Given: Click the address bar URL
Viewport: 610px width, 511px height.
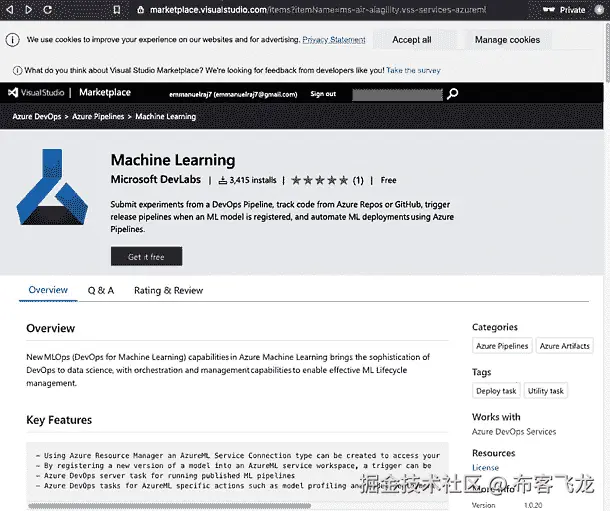Looking at the screenshot, I should (x=318, y=10).
